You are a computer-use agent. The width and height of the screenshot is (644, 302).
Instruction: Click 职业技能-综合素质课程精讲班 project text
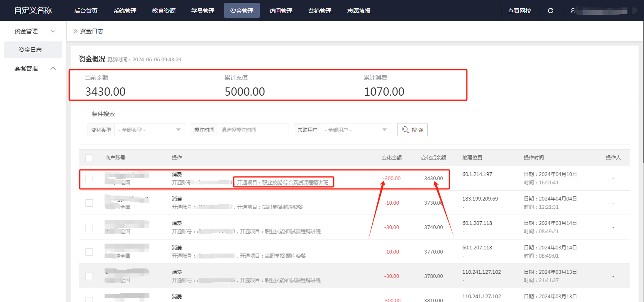tap(295, 182)
